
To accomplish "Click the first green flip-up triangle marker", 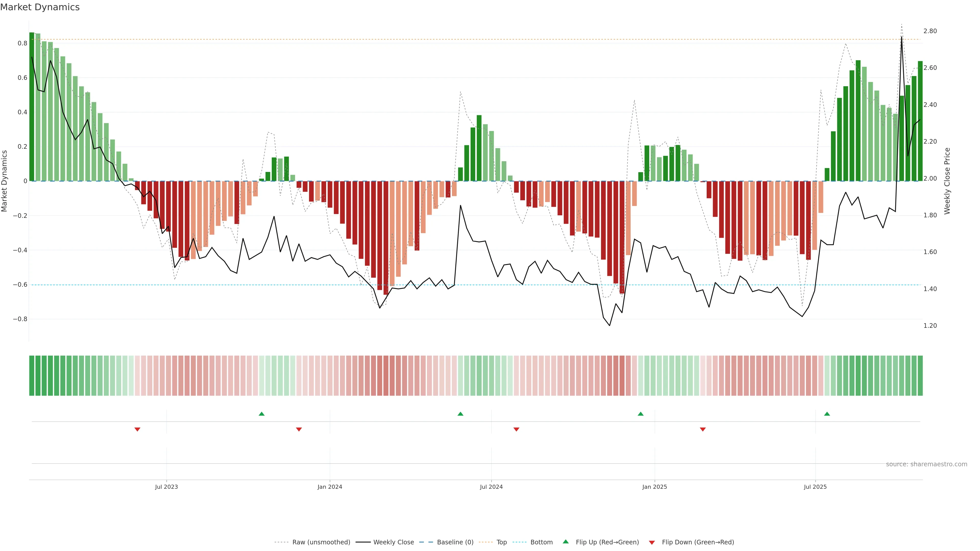I will pyautogui.click(x=261, y=414).
